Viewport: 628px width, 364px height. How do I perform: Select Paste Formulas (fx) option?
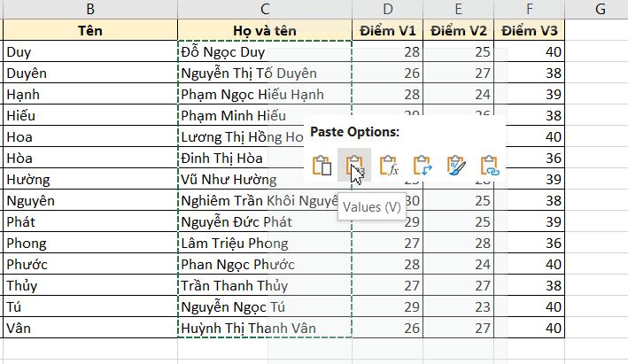tap(388, 166)
